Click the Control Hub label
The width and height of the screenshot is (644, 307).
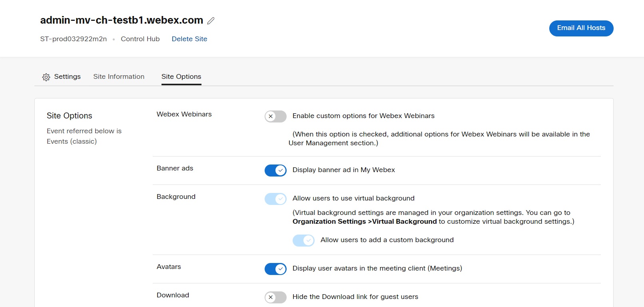[140, 39]
